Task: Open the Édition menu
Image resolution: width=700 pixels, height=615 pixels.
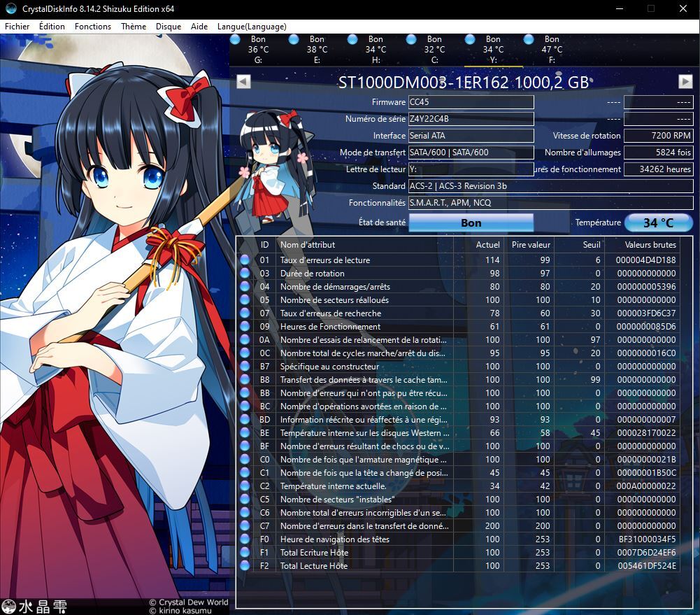Action: point(52,27)
